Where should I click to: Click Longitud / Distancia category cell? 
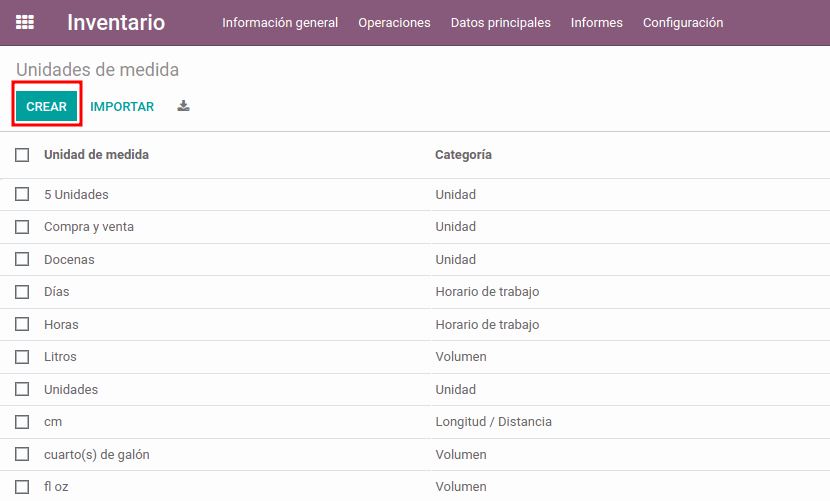(494, 422)
